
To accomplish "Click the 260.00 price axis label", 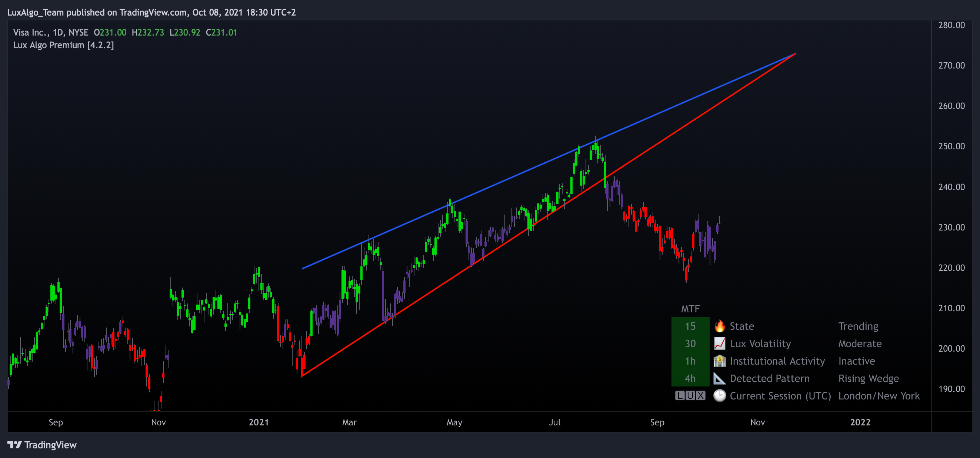I will 951,106.
